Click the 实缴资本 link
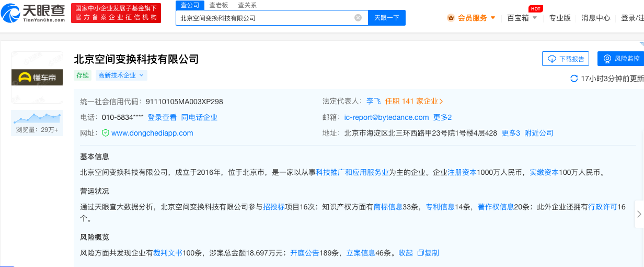The width and height of the screenshot is (644, 267). click(x=544, y=172)
